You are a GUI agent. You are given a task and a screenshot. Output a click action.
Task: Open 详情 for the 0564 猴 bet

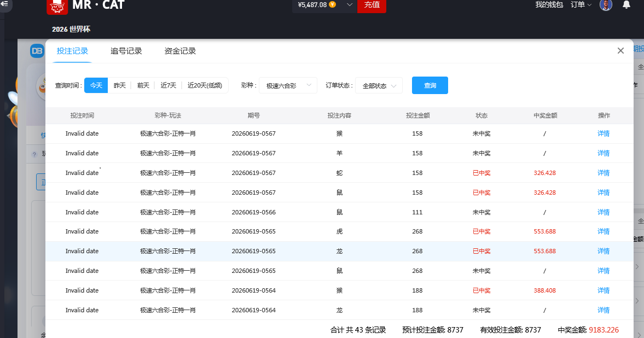pyautogui.click(x=604, y=291)
